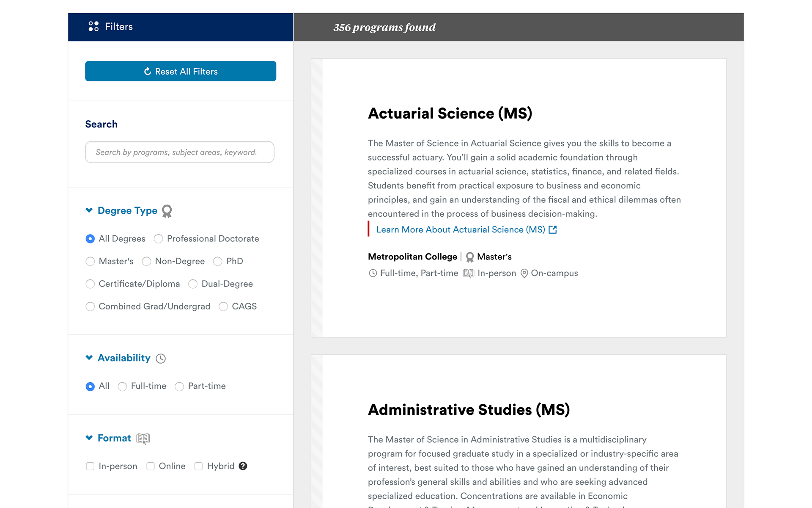This screenshot has height=508, width=812.
Task: Click the refresh icon in Reset All Filters
Action: point(148,72)
